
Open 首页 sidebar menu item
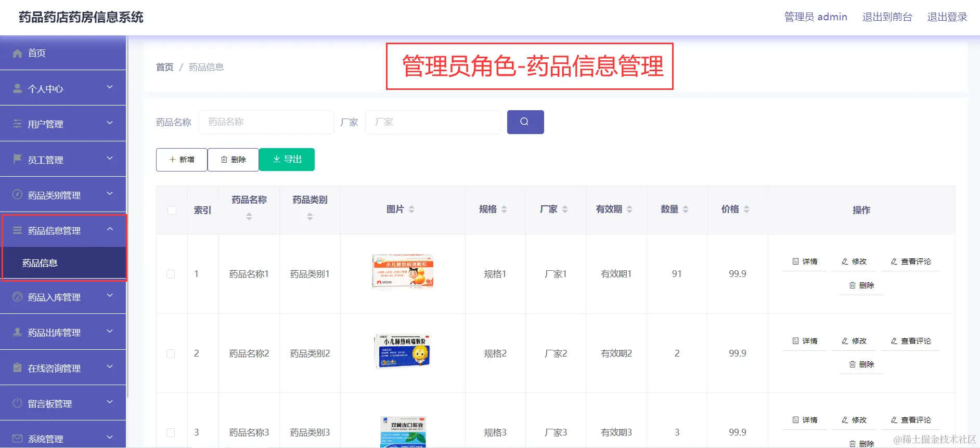[63, 53]
